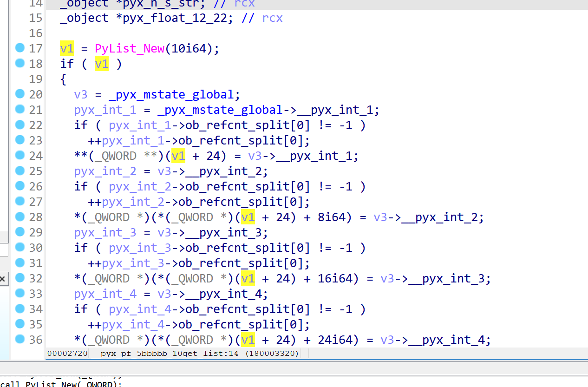Close the left side panel with x

pyautogui.click(x=2, y=279)
